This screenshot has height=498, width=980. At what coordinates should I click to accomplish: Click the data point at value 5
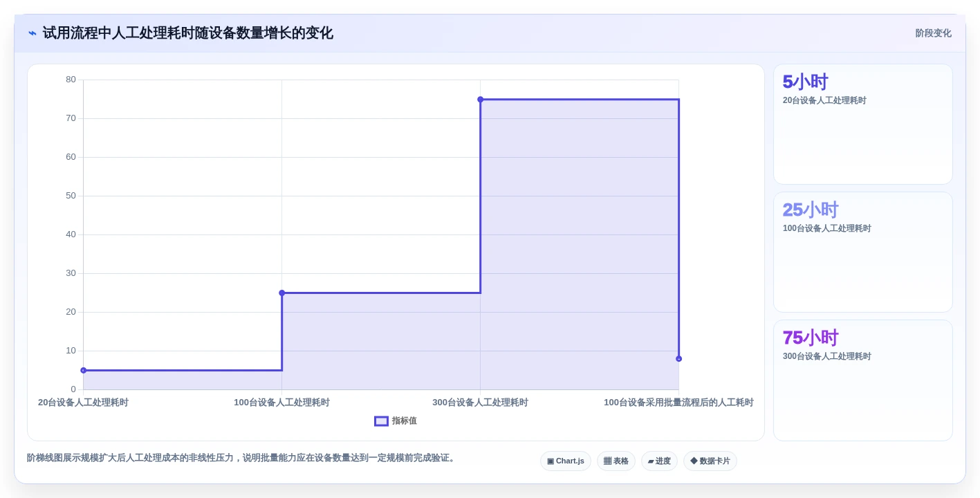coord(84,370)
